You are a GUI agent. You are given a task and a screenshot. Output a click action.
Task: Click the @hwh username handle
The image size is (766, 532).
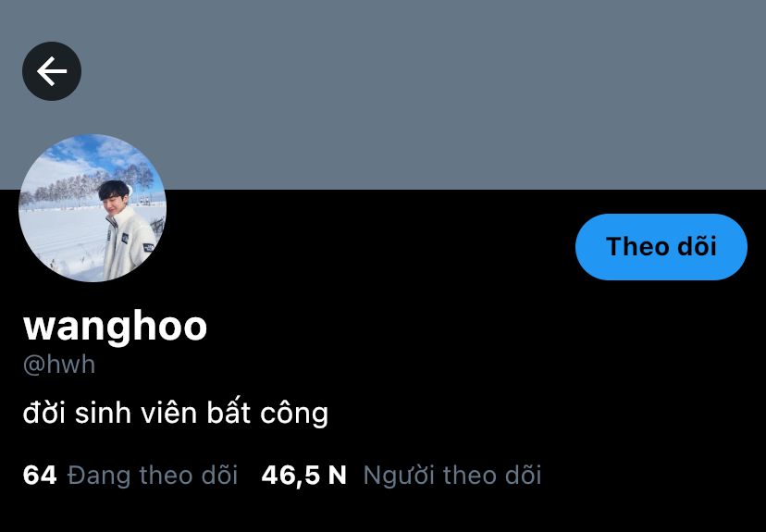coord(59,365)
